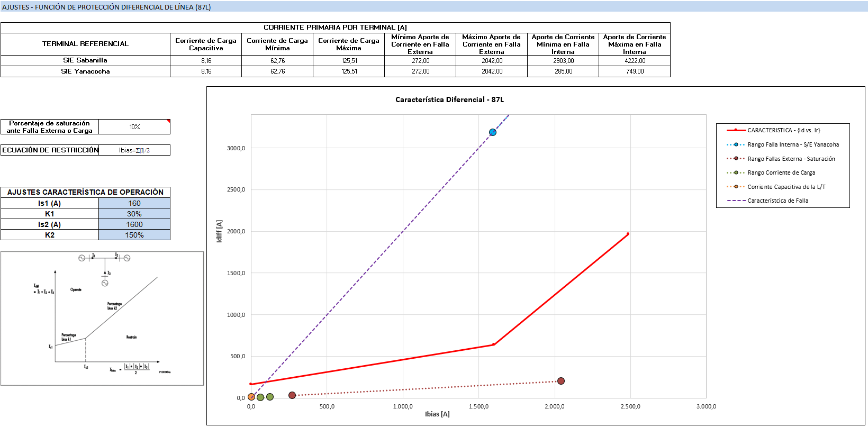Viewport: 868px width, 427px height.
Task: Select the Ibias [A] axis title
Action: [437, 414]
